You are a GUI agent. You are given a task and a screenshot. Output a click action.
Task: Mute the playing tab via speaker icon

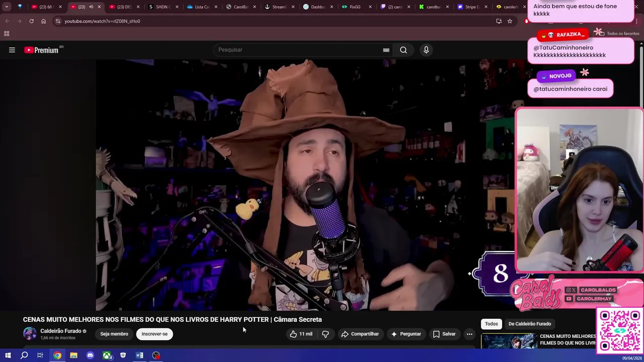91,7
